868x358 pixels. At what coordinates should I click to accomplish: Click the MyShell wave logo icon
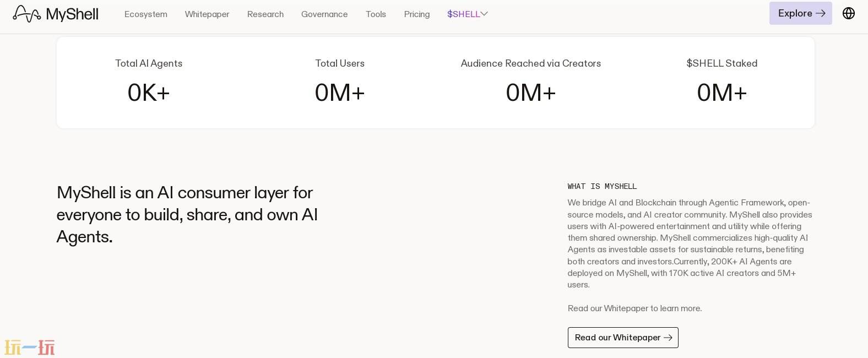(x=26, y=14)
